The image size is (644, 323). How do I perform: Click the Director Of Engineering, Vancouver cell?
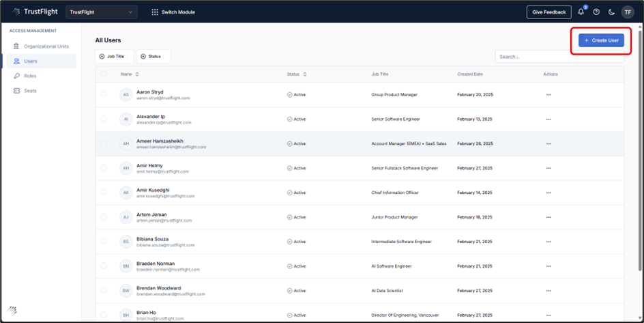pos(405,315)
